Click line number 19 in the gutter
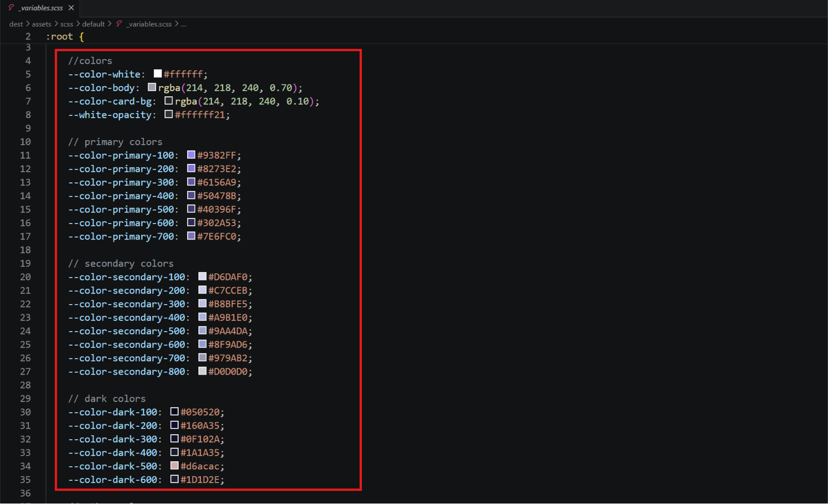Screen dimensions: 828x504 click(25, 264)
